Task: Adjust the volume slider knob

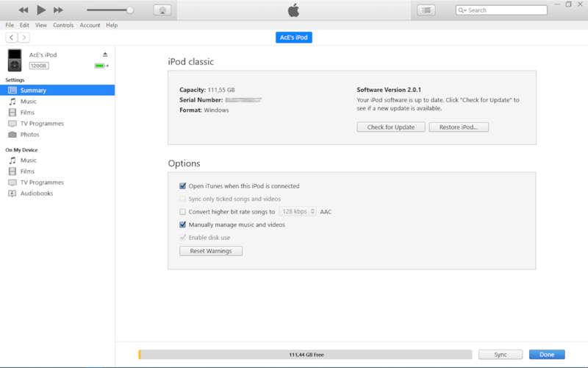Action: click(x=130, y=10)
